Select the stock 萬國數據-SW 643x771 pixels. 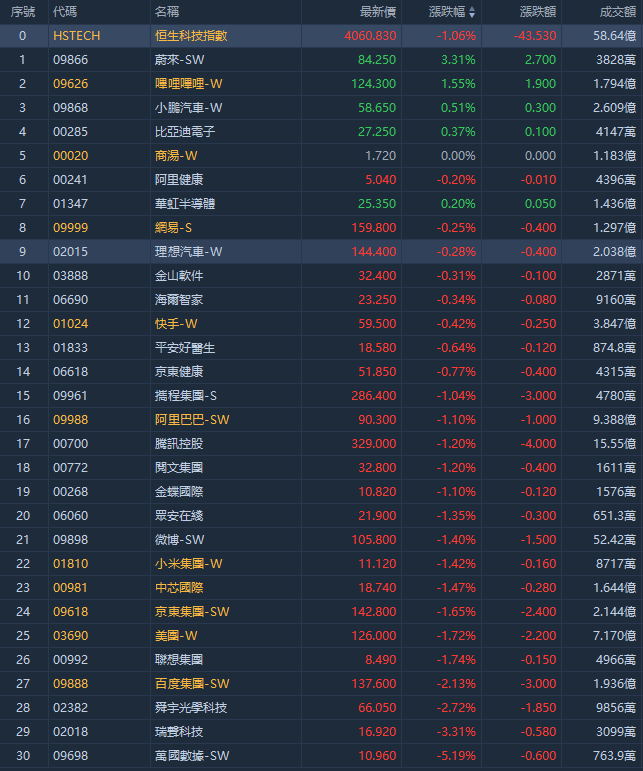(192, 756)
